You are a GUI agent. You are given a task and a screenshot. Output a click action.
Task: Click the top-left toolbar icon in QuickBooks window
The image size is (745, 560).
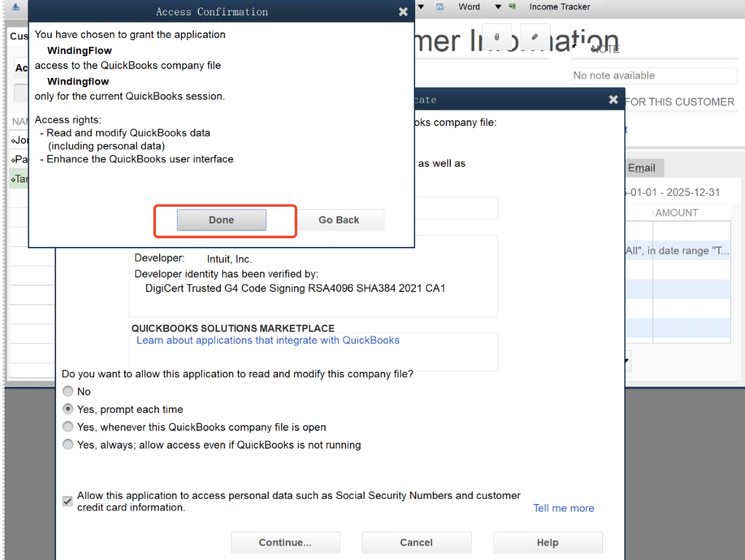16,7
